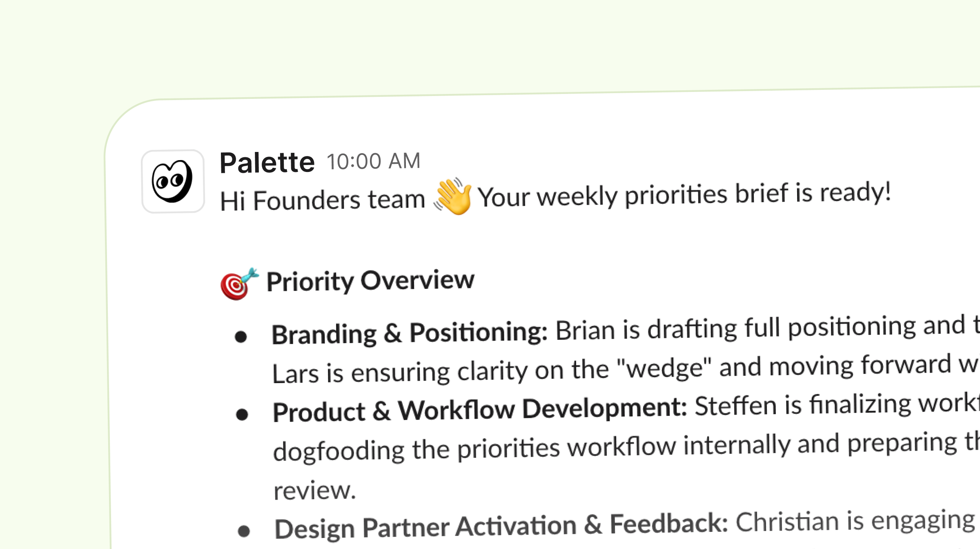Open the Palette sender name
This screenshot has width=980, height=549.
[267, 163]
